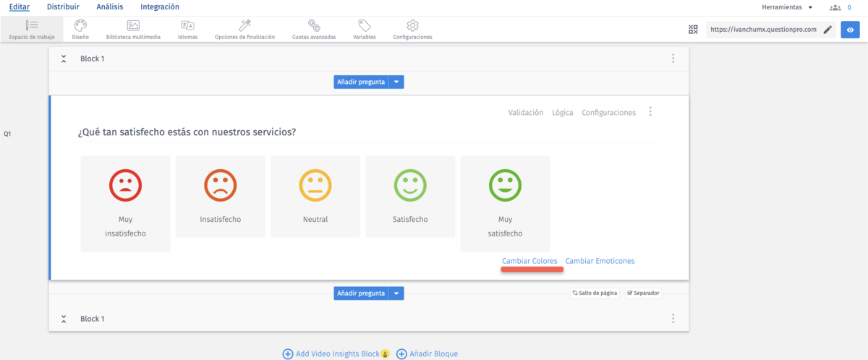Preview survey with blue eye button
Viewport: 868px width, 360px height.
(x=850, y=30)
